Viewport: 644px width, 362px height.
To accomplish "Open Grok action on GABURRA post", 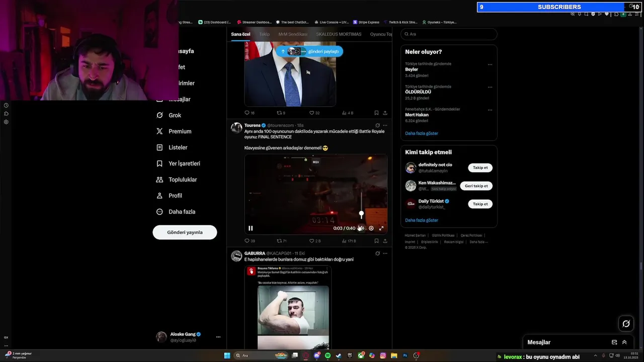I will pos(377,253).
